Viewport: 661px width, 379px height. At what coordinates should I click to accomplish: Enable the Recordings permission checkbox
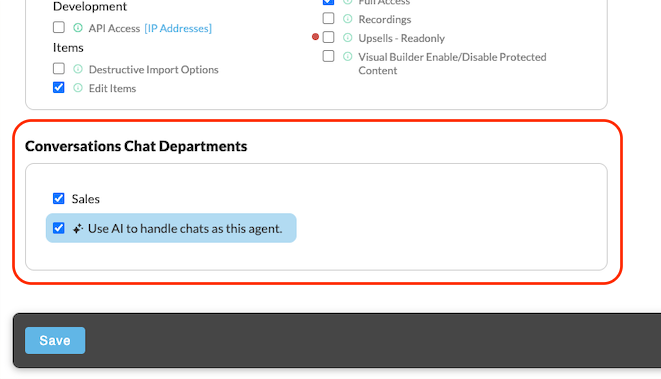[328, 18]
